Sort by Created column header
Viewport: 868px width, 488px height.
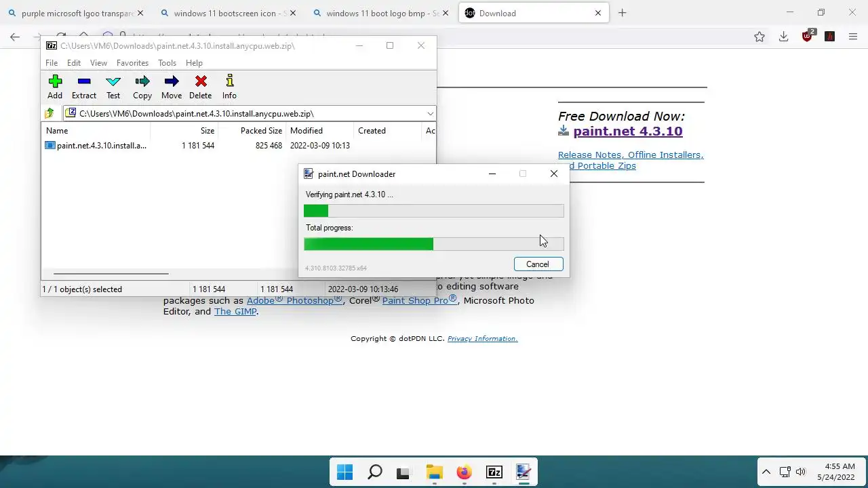[x=387, y=131]
